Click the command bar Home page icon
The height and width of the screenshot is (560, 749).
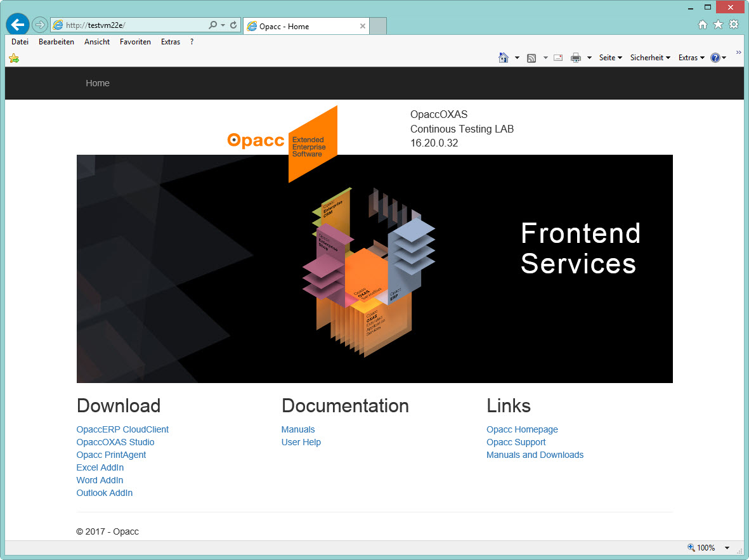(x=503, y=58)
